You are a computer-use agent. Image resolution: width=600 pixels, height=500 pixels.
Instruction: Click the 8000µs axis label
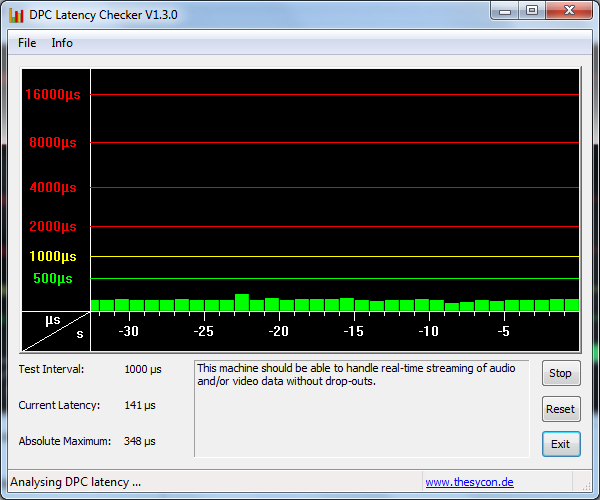(53, 142)
